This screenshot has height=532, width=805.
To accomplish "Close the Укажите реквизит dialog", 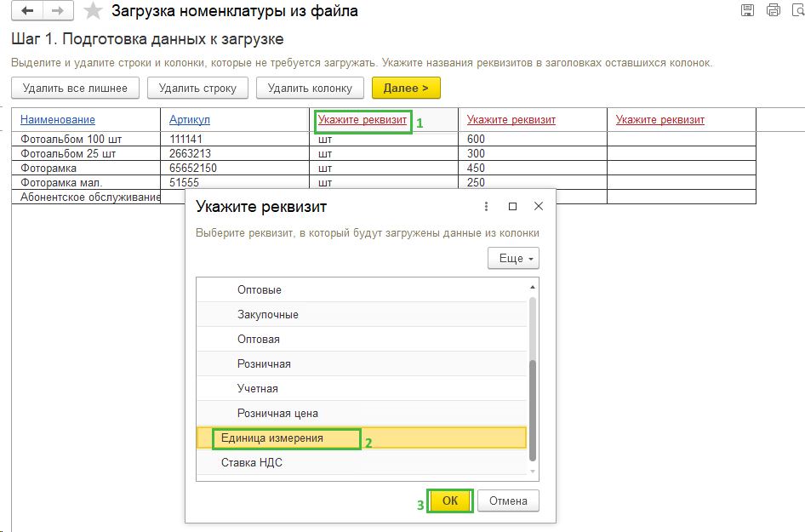I will pyautogui.click(x=539, y=207).
